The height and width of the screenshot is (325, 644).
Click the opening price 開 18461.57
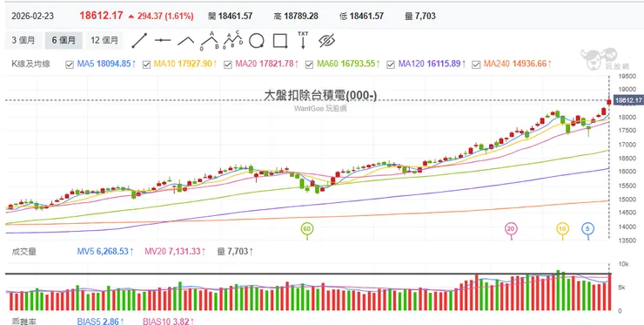[x=230, y=17]
